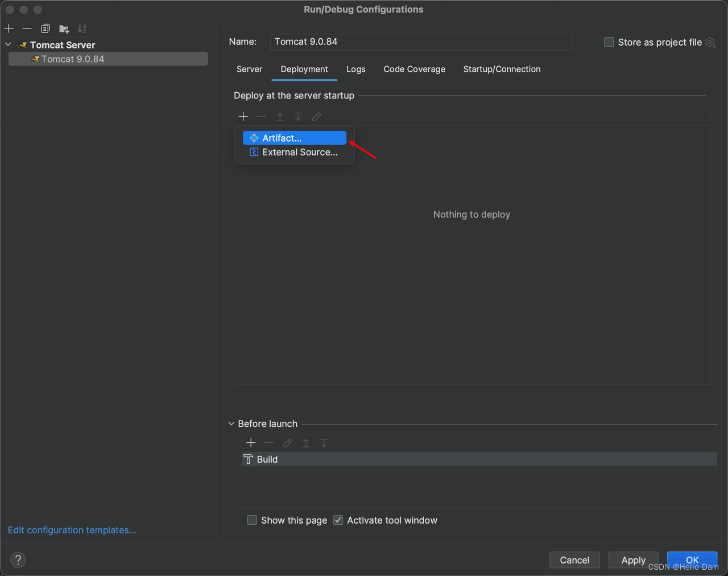
Task: Click gear icon beside Store as project file
Action: (x=710, y=42)
